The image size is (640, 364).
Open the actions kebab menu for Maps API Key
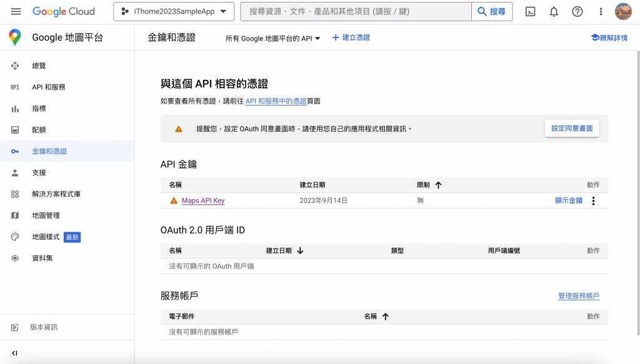coord(594,200)
